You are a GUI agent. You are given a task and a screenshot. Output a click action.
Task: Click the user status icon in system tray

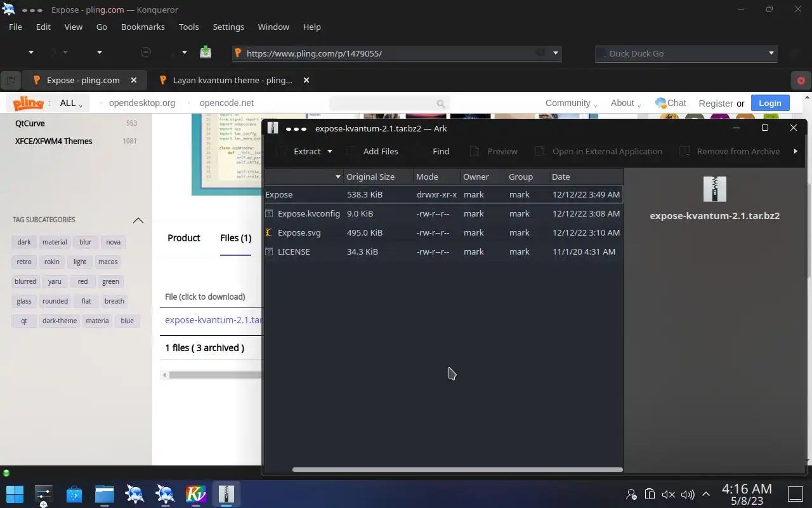[x=631, y=494]
